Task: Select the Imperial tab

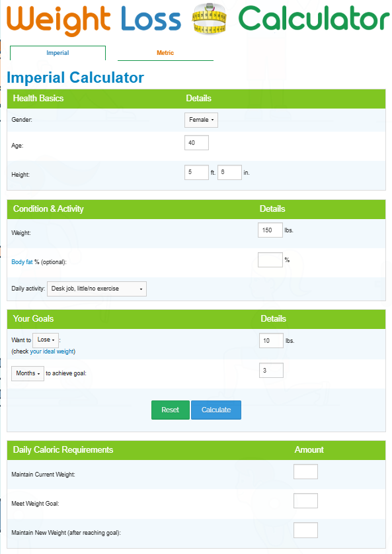Action: click(x=58, y=53)
